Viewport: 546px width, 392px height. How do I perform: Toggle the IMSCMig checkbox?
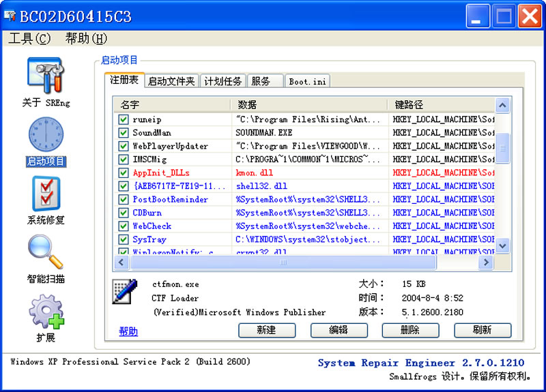[124, 160]
